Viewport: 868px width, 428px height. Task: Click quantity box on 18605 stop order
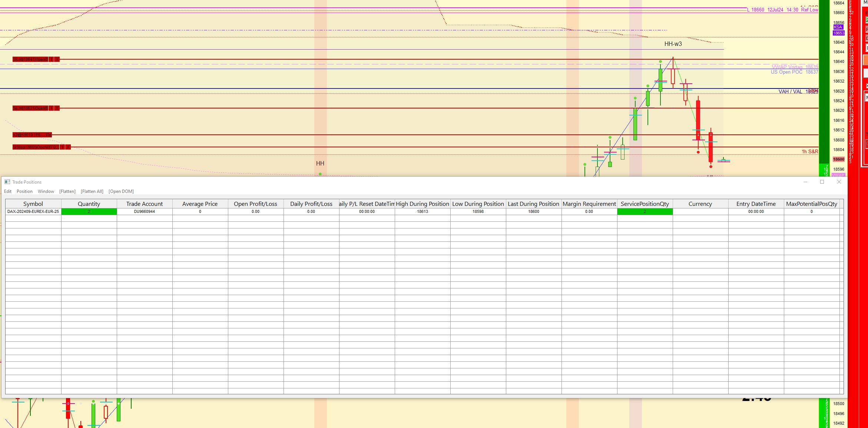[62, 147]
